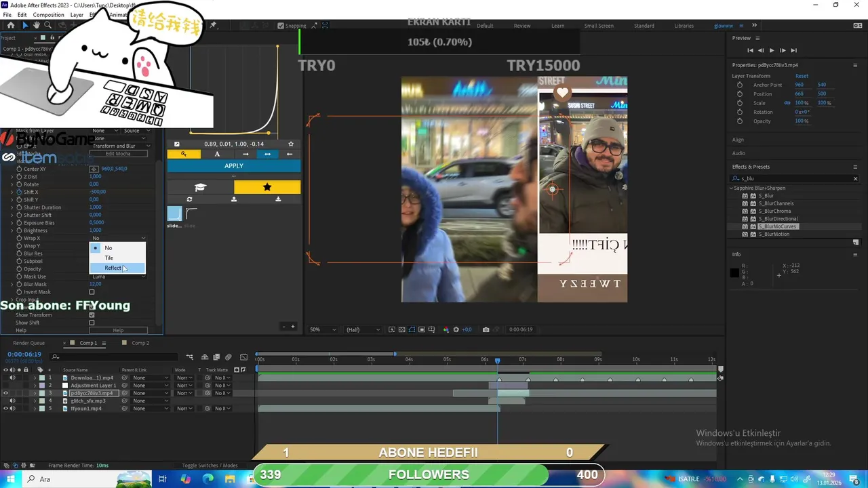Expand the Blur Mask property
868x488 pixels.
click(12, 284)
